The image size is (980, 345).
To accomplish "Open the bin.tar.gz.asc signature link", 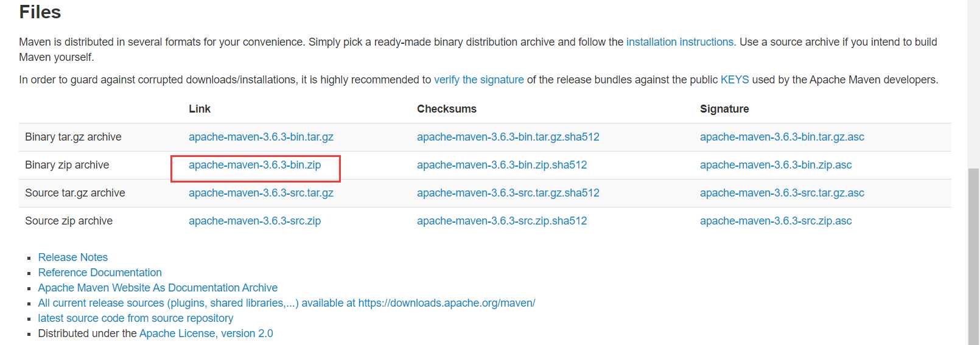I will (x=782, y=137).
